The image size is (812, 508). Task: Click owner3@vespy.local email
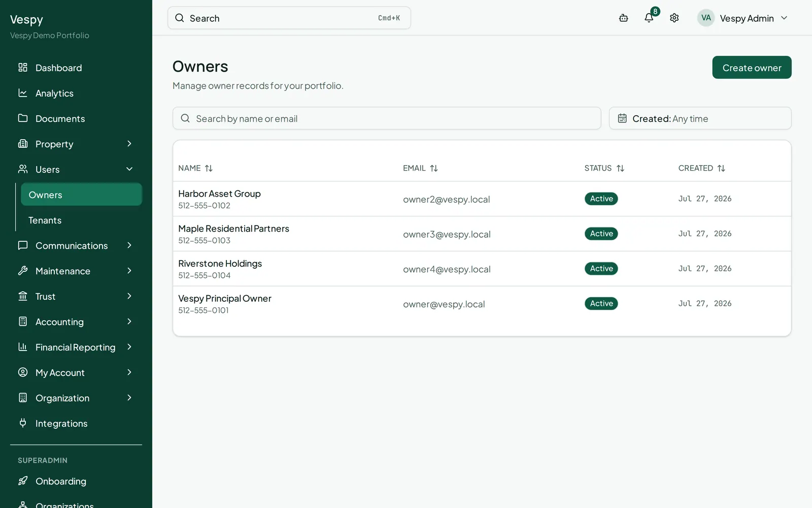(447, 235)
